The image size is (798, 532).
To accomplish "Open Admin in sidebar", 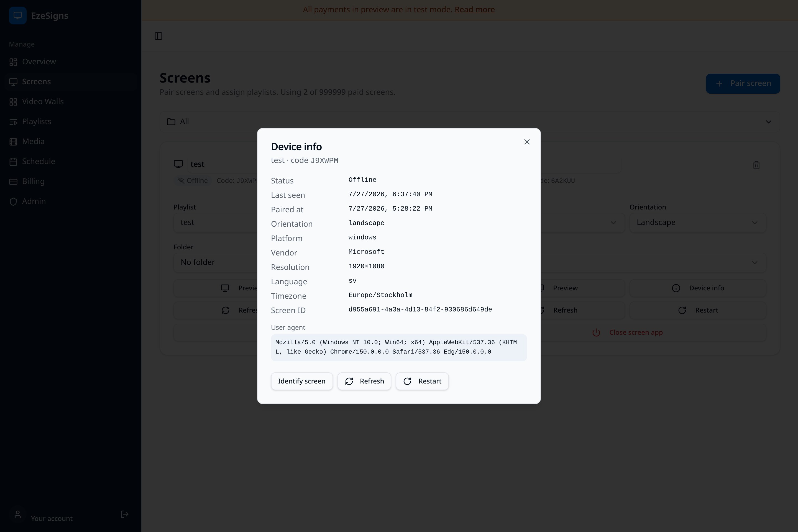I will click(71, 201).
